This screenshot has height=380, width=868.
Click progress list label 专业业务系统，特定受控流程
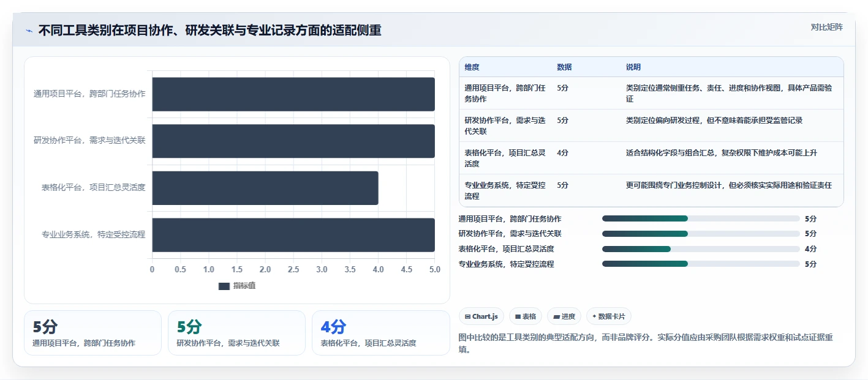(506, 264)
